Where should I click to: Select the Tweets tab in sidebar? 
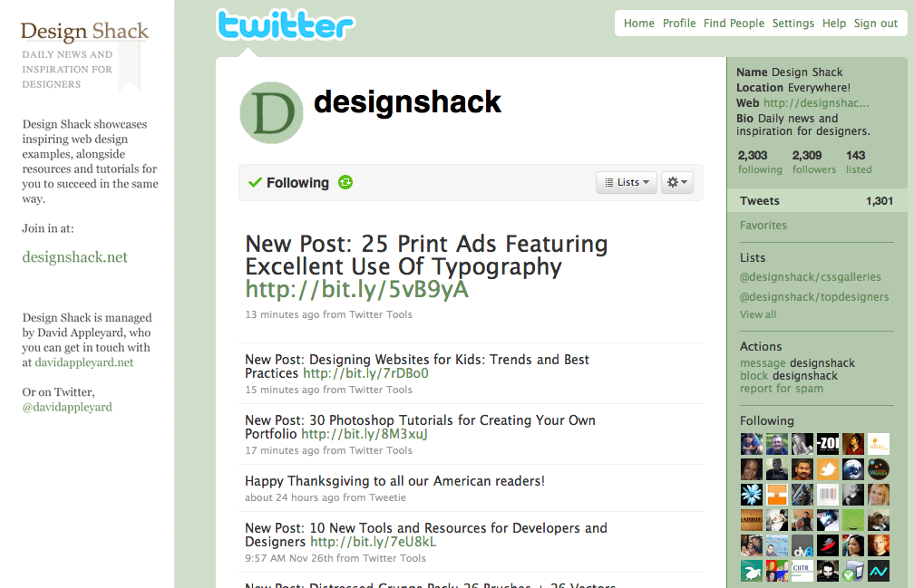point(816,201)
